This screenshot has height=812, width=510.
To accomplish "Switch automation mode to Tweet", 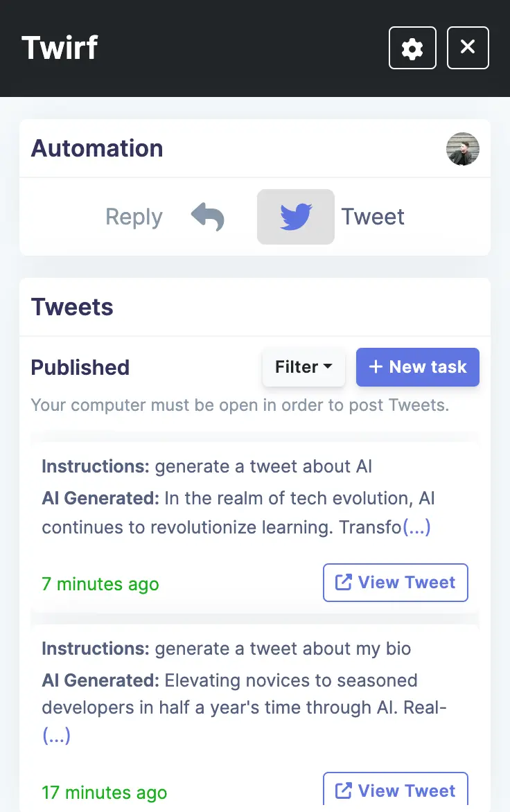I will tap(372, 216).
